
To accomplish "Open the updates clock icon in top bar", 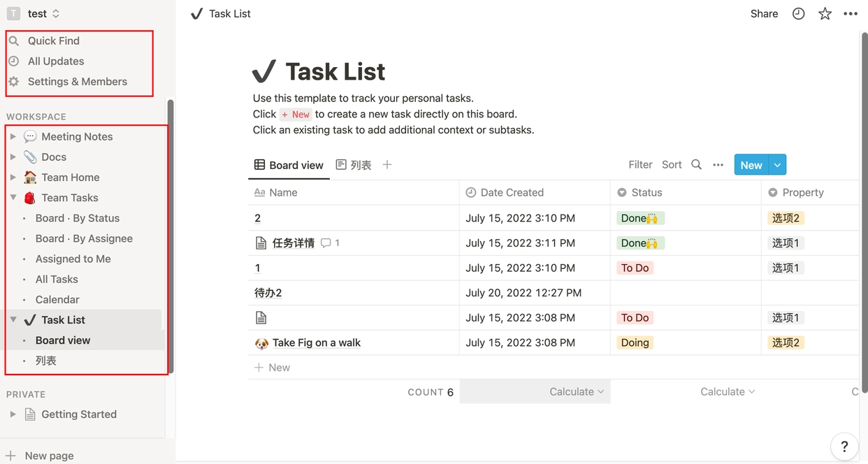I will (798, 14).
